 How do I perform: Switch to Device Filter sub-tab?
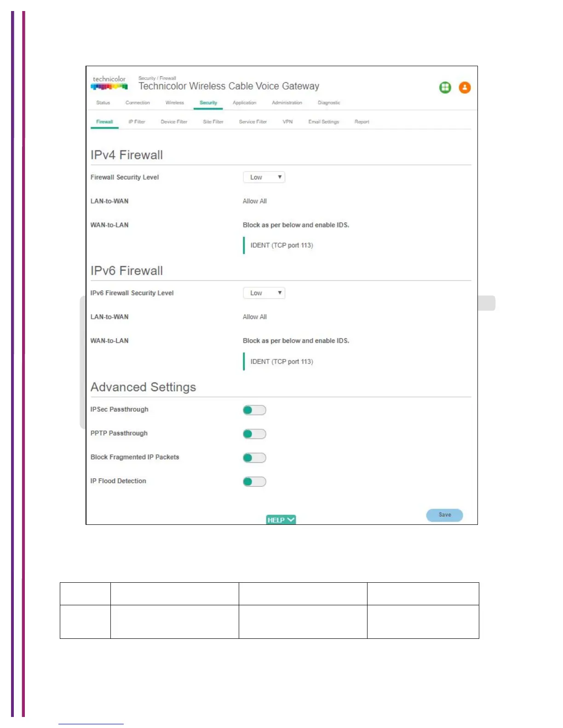click(174, 122)
